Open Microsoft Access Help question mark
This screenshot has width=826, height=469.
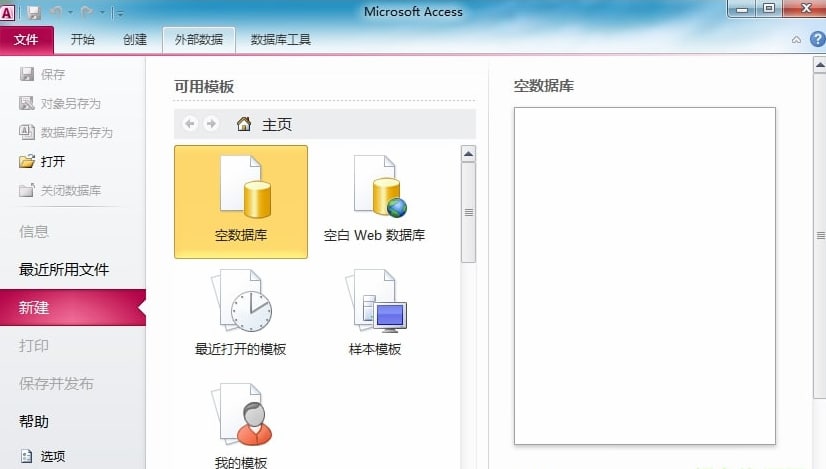[x=817, y=39]
